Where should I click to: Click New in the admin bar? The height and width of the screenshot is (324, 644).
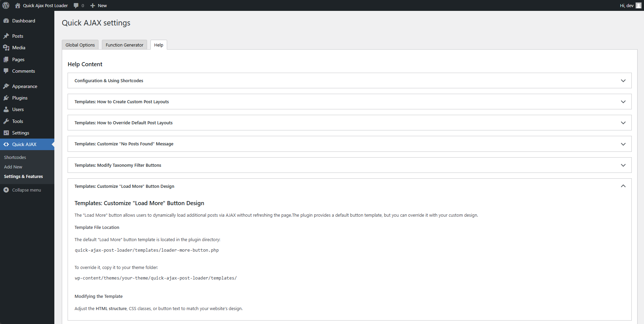tap(102, 5)
